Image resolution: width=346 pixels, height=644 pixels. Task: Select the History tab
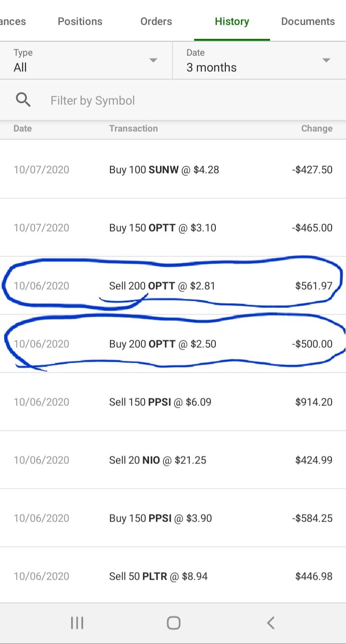point(232,21)
